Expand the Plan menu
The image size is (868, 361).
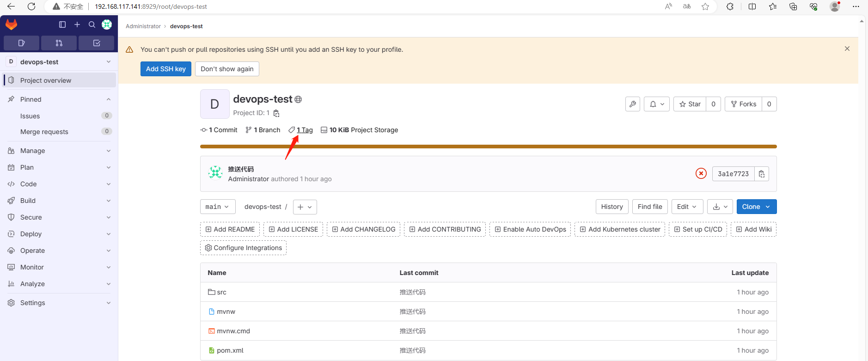pos(59,167)
